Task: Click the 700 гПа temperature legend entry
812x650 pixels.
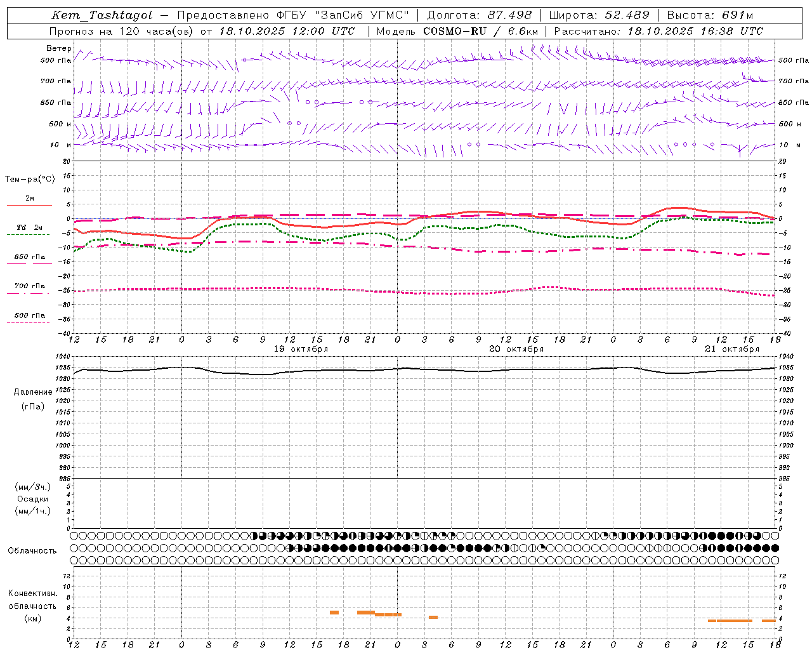Action: 30,286
